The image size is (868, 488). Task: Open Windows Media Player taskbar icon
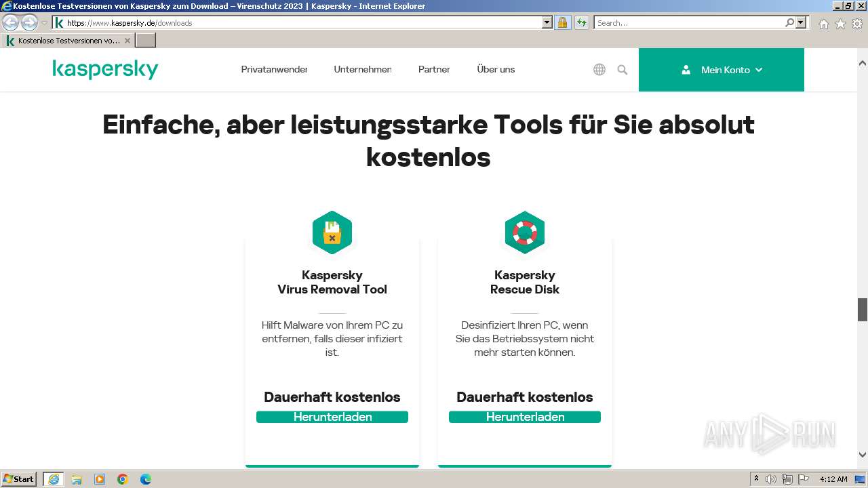click(100, 479)
